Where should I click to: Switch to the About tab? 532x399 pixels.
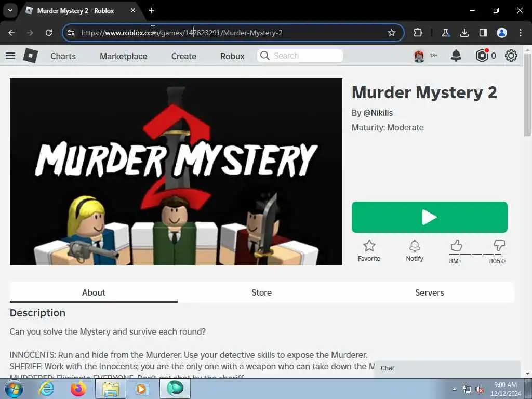pos(94,292)
